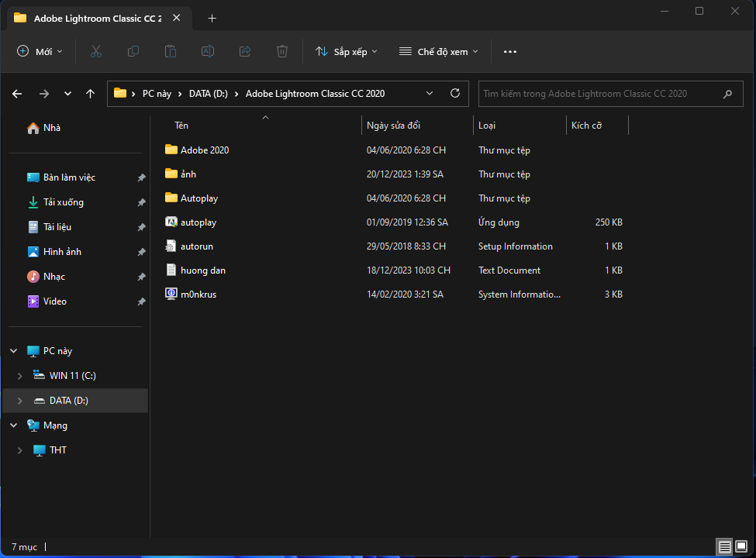Switch to large thumbnails view in status bar
This screenshot has width=756, height=558.
(741, 546)
